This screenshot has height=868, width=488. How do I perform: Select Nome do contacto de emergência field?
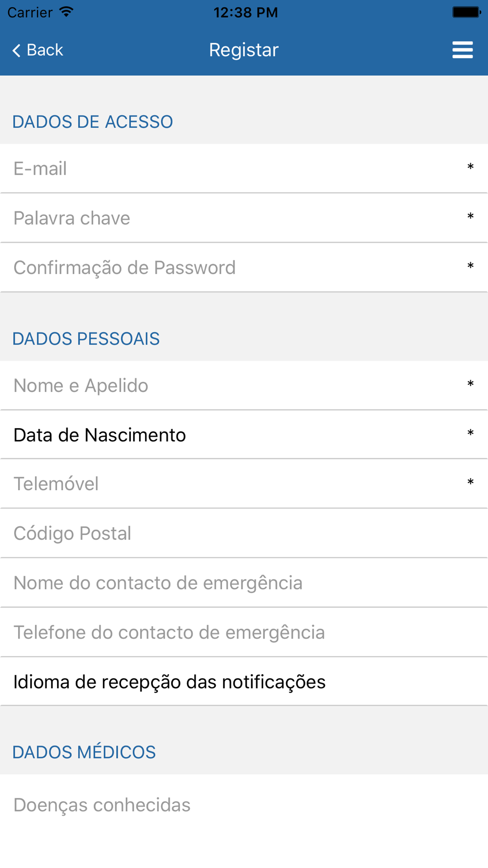click(x=244, y=583)
